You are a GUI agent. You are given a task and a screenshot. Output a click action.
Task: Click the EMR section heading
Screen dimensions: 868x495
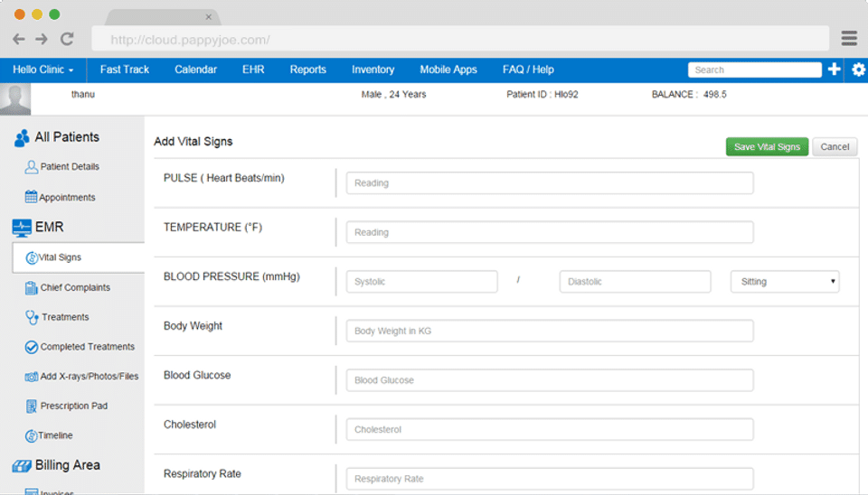(x=49, y=228)
